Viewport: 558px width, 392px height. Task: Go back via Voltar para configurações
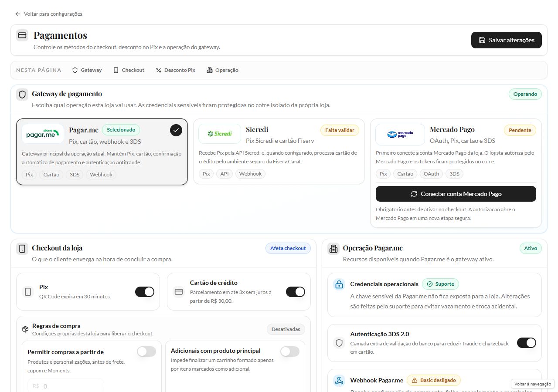pyautogui.click(x=48, y=14)
